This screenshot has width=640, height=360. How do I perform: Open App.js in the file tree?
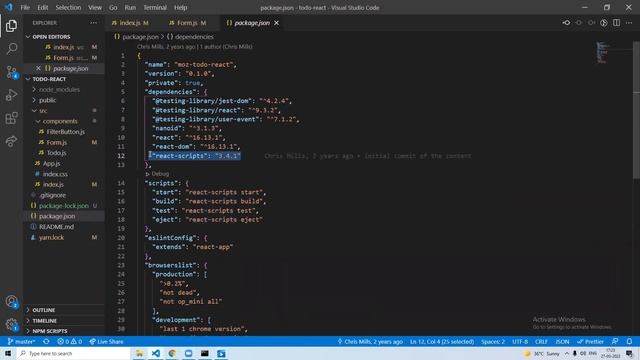click(51, 163)
